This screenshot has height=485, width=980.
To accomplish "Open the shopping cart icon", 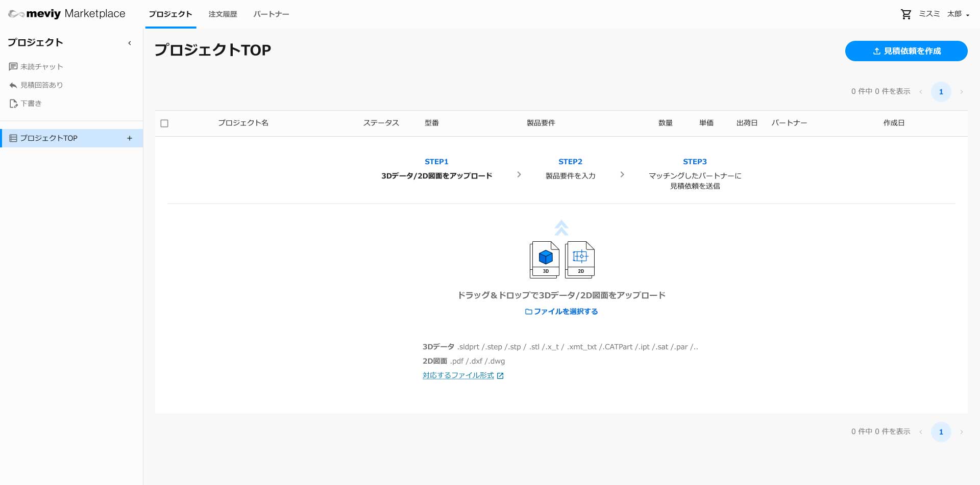I will point(906,14).
